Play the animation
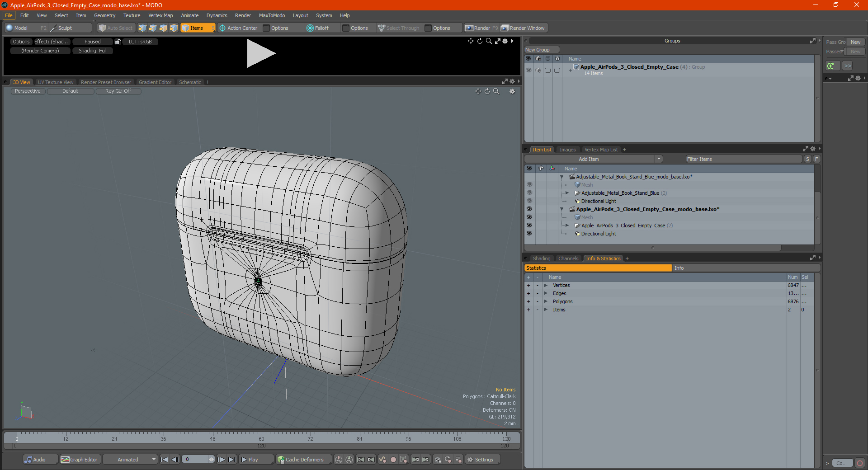The height and width of the screenshot is (470, 868). tap(255, 460)
